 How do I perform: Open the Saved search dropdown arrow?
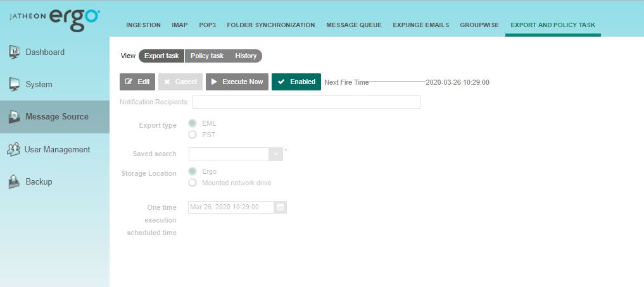(275, 154)
